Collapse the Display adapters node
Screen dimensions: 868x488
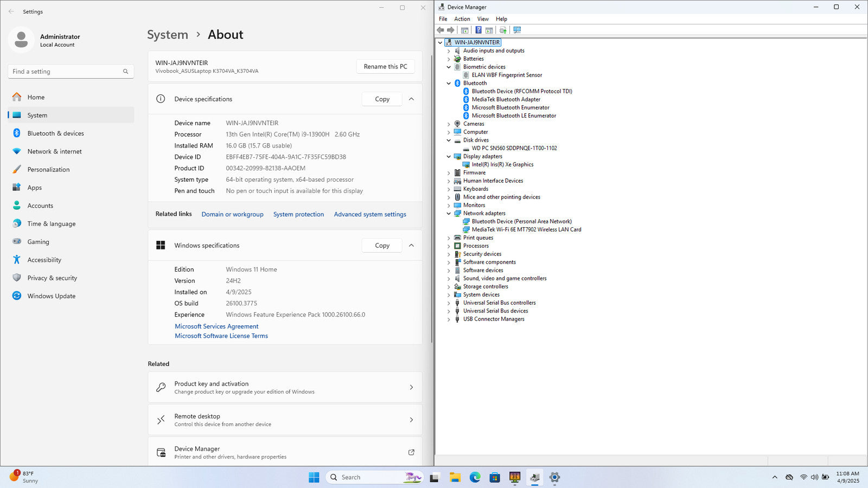pyautogui.click(x=449, y=157)
